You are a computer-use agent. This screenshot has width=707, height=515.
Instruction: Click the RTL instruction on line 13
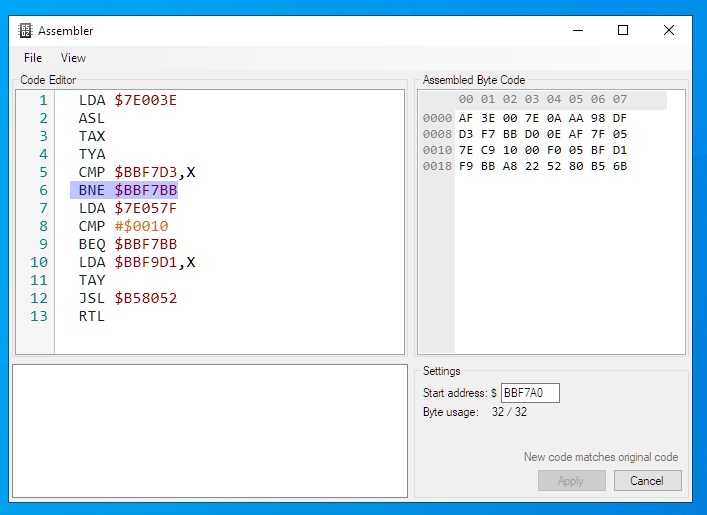92,316
